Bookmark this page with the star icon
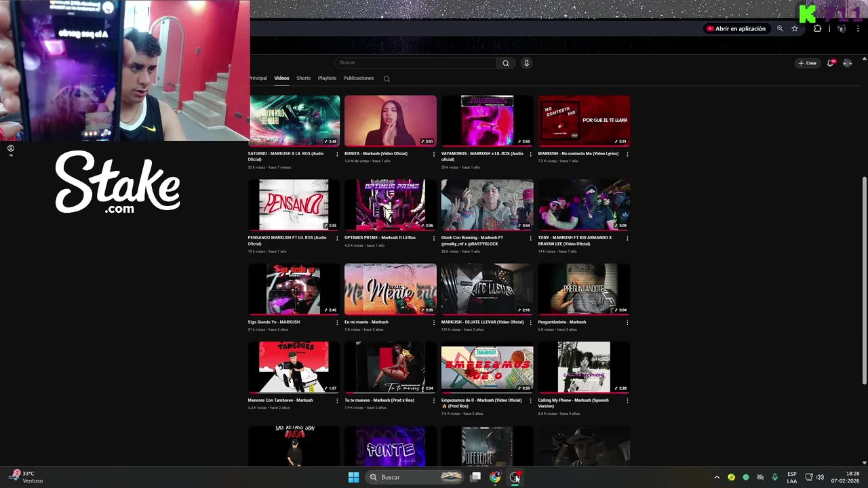Viewport: 868px width, 488px height. tap(795, 28)
